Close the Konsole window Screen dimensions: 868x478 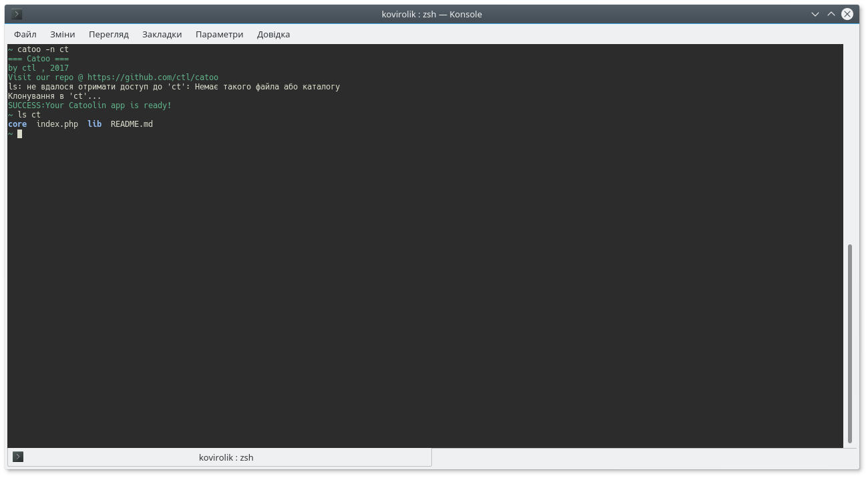point(847,14)
